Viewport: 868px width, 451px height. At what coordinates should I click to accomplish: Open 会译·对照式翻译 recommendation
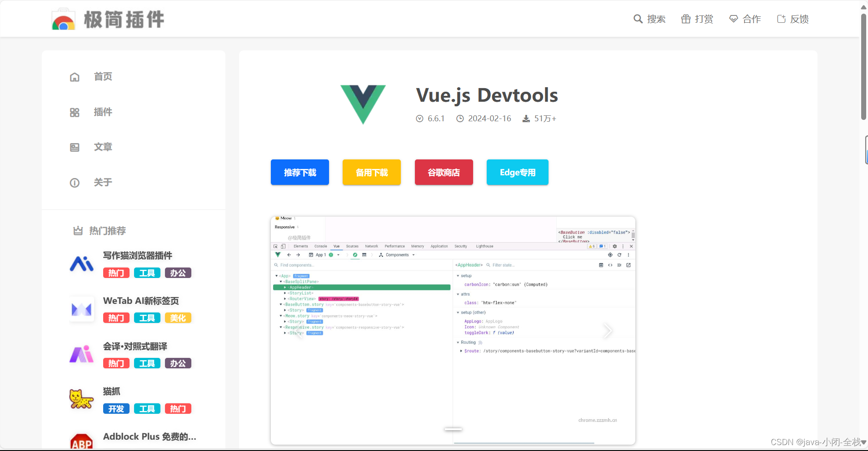coord(135,347)
